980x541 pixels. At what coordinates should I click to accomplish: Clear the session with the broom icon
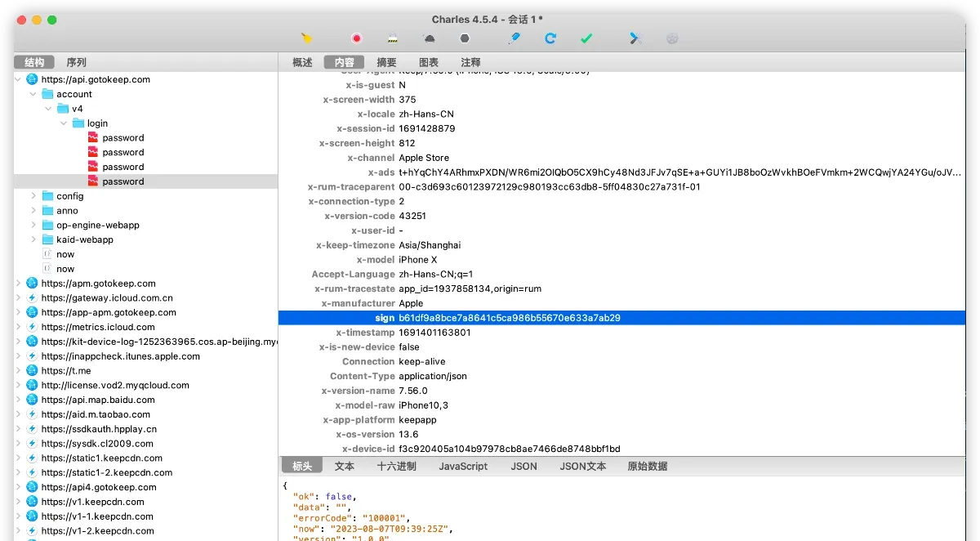click(x=306, y=38)
